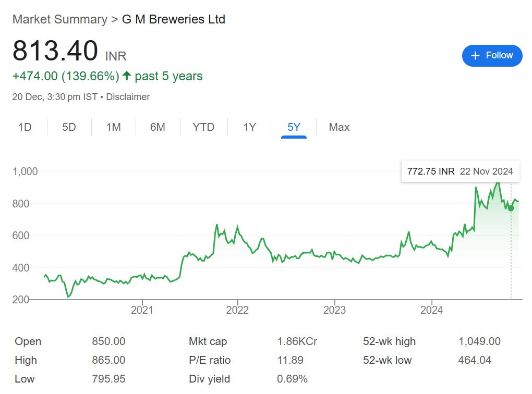The image size is (532, 394).
Task: Click the 2023 axis label
Action: 334,310
